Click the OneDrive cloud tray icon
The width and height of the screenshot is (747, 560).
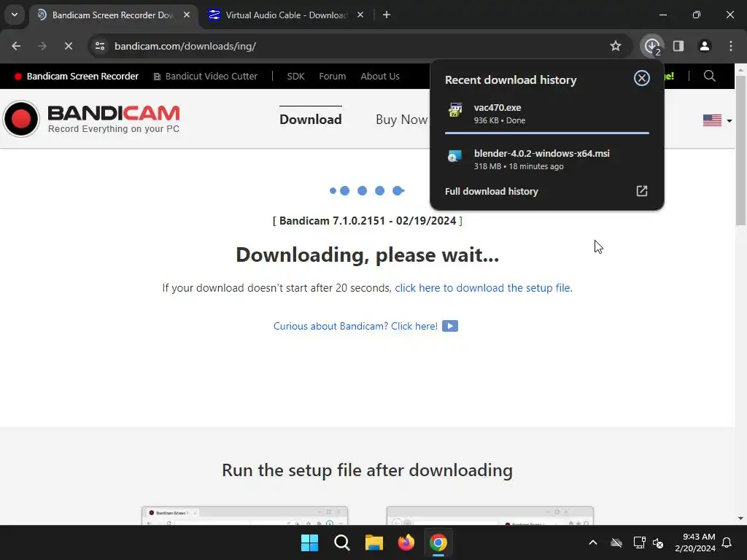pyautogui.click(x=616, y=542)
